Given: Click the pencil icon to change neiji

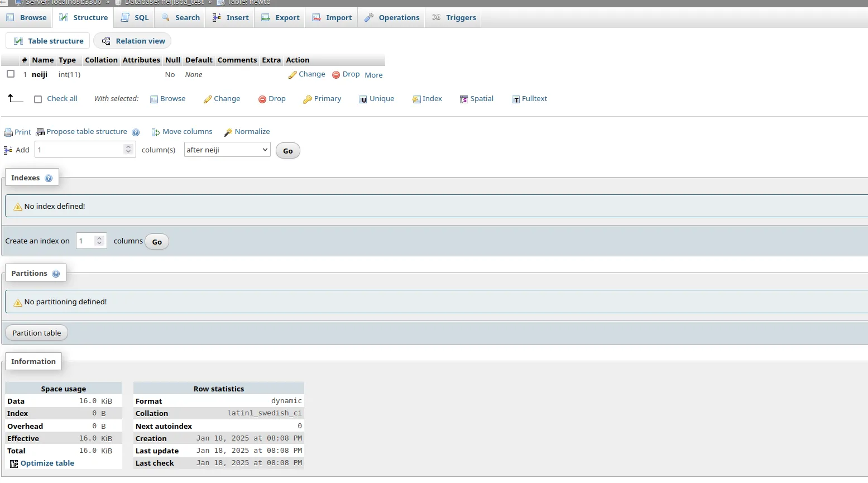Looking at the screenshot, I should pyautogui.click(x=292, y=75).
